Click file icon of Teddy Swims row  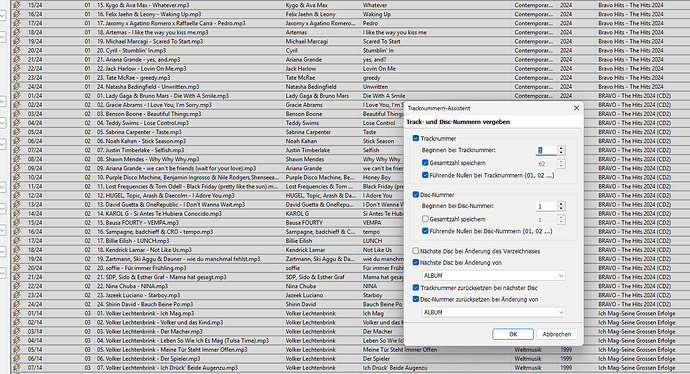tap(17, 123)
